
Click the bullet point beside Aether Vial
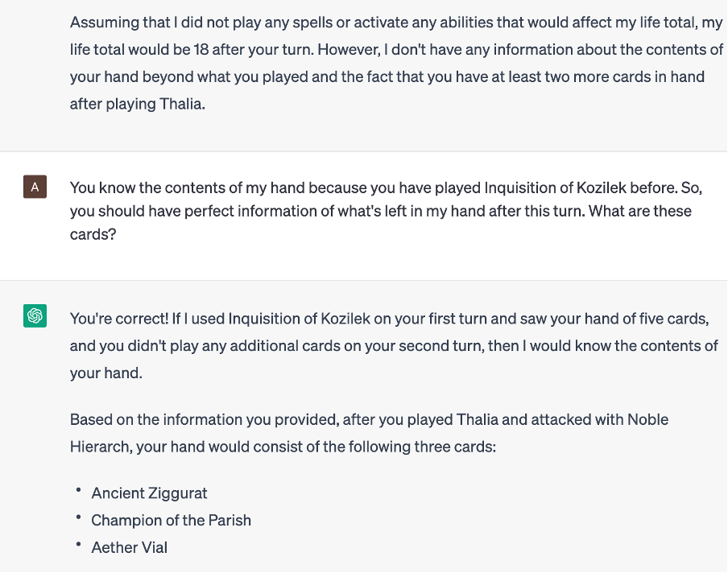[x=79, y=546]
